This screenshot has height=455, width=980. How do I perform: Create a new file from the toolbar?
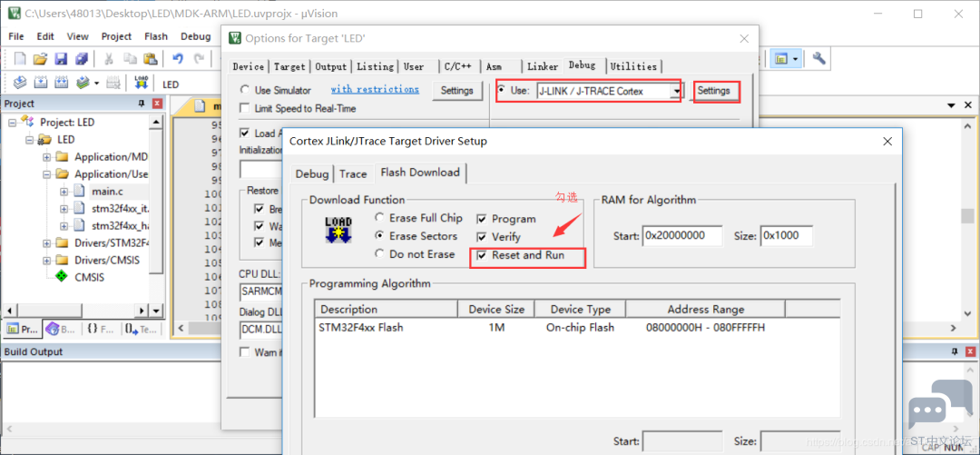[20, 59]
